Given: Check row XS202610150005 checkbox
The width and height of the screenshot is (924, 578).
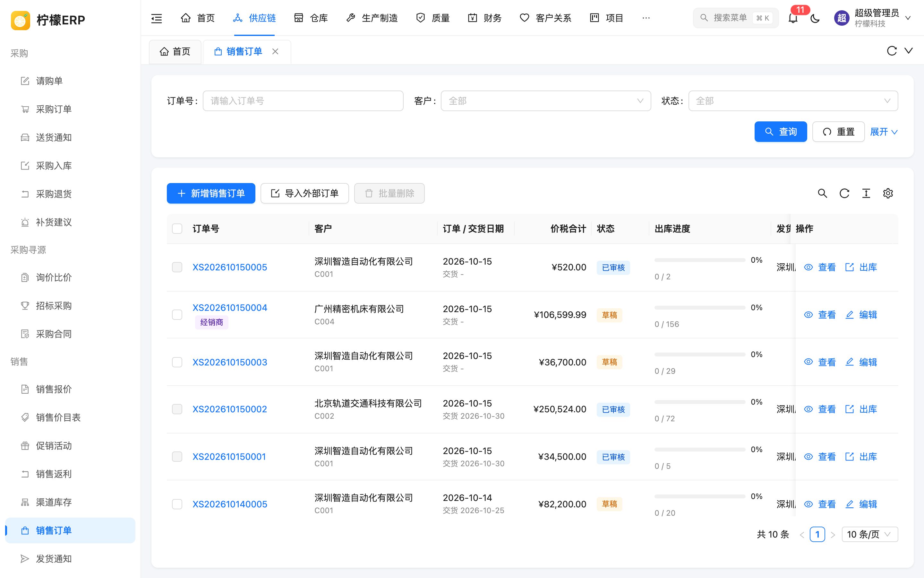Looking at the screenshot, I should [x=177, y=267].
